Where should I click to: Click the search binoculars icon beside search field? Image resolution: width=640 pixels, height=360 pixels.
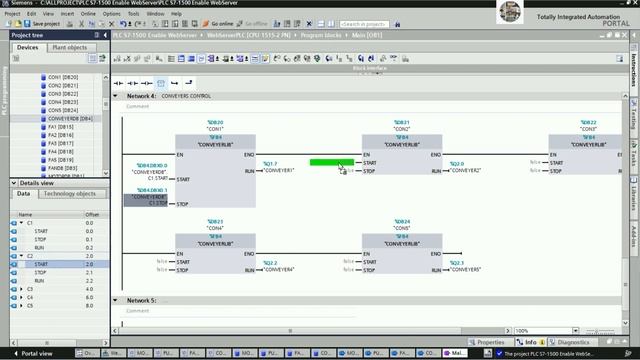(397, 24)
